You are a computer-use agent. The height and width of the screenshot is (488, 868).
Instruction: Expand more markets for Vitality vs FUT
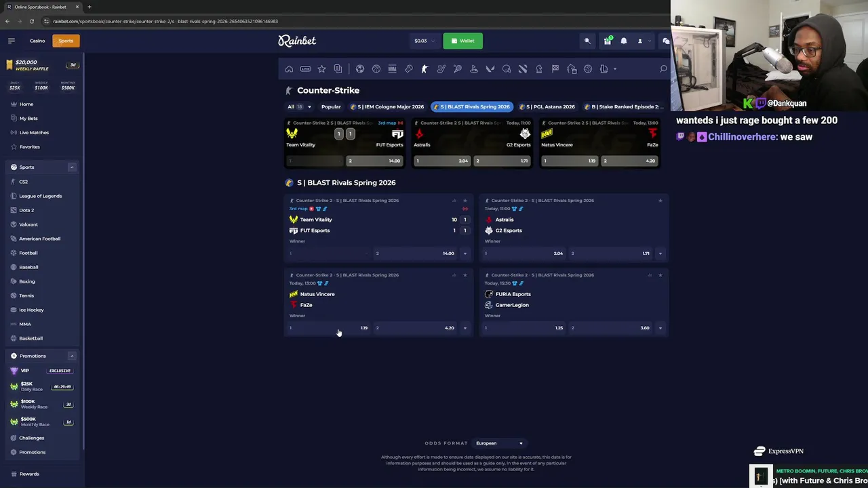coord(465,253)
